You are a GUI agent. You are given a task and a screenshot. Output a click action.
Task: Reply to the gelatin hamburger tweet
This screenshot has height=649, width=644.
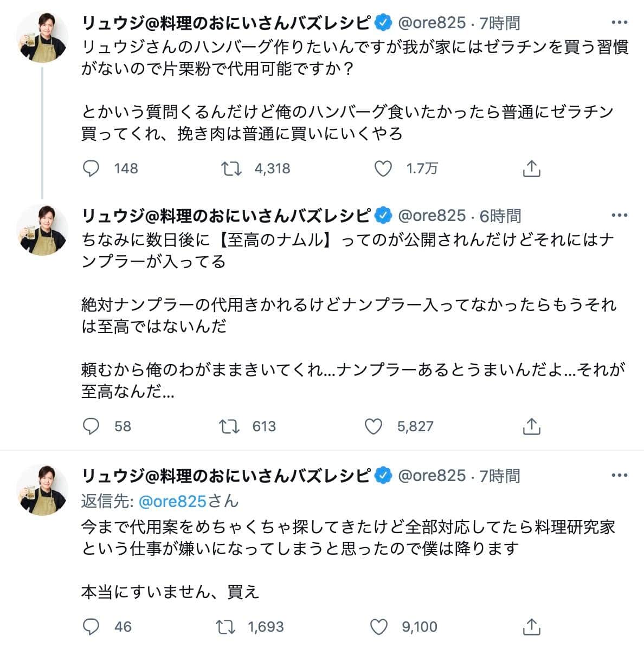[91, 168]
